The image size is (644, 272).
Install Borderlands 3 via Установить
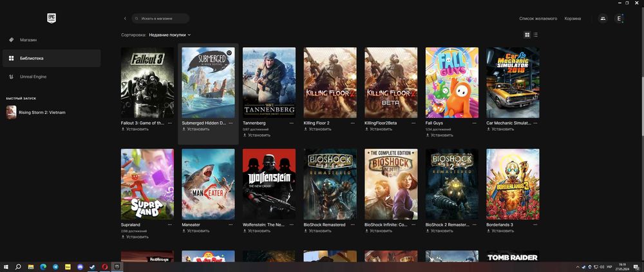point(500,231)
